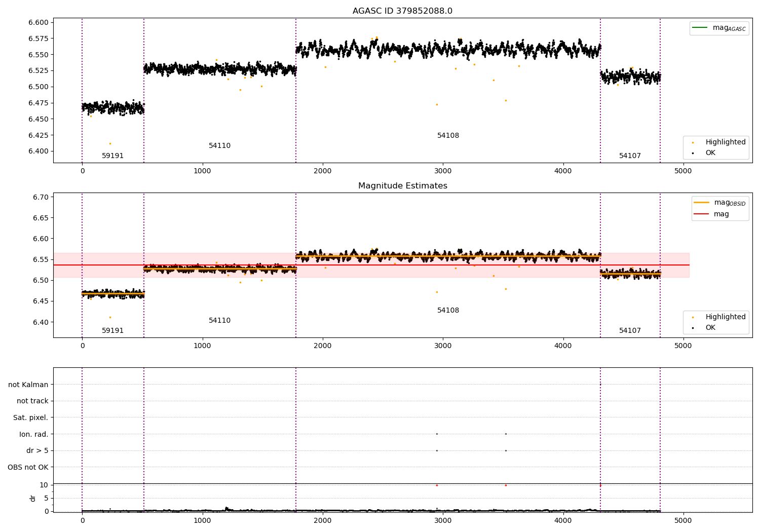Click the 'not Kalman' flag row label
The width and height of the screenshot is (760, 532).
coord(28,385)
